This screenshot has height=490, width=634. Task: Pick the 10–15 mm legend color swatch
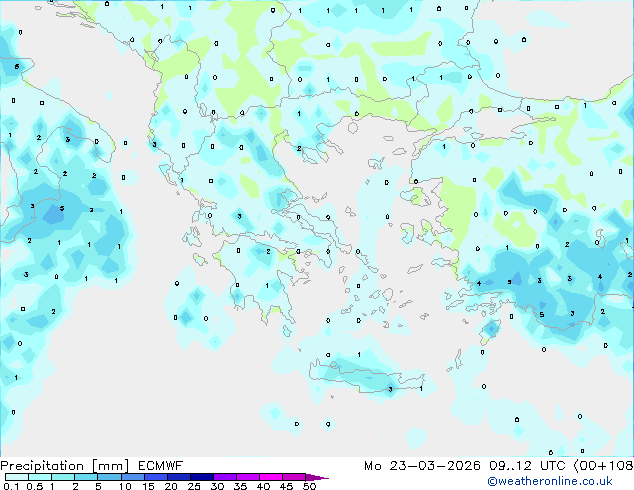[133, 477]
